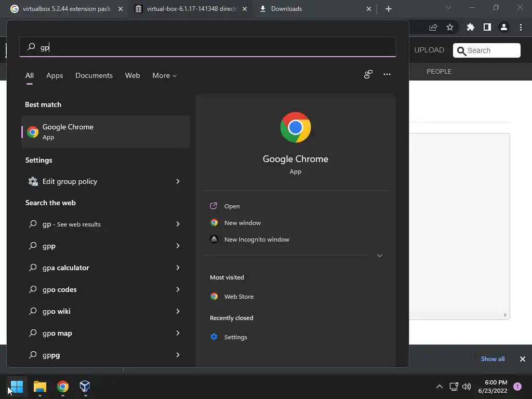Expand the chevron for 'gp' web results

(x=178, y=224)
